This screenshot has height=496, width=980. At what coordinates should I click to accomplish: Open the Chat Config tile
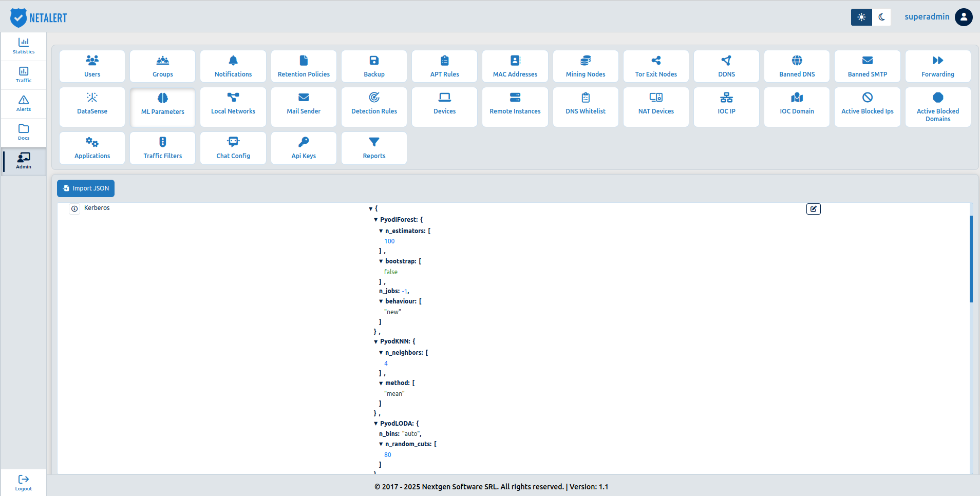(233, 148)
